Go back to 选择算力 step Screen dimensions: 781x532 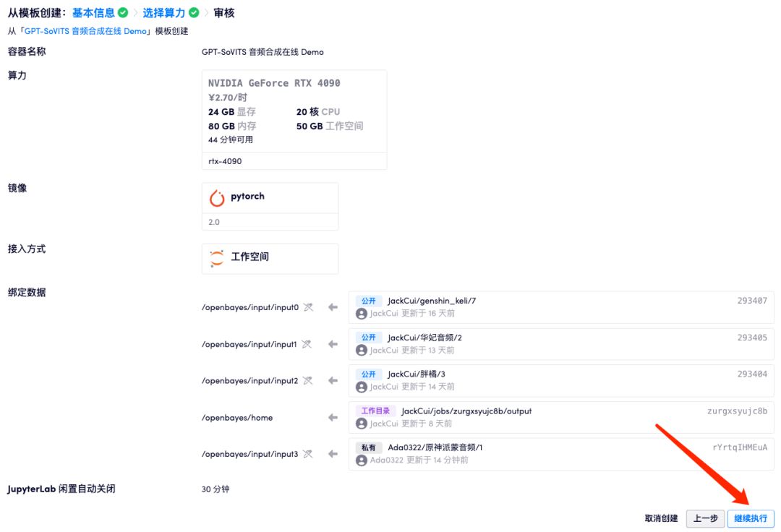click(164, 13)
